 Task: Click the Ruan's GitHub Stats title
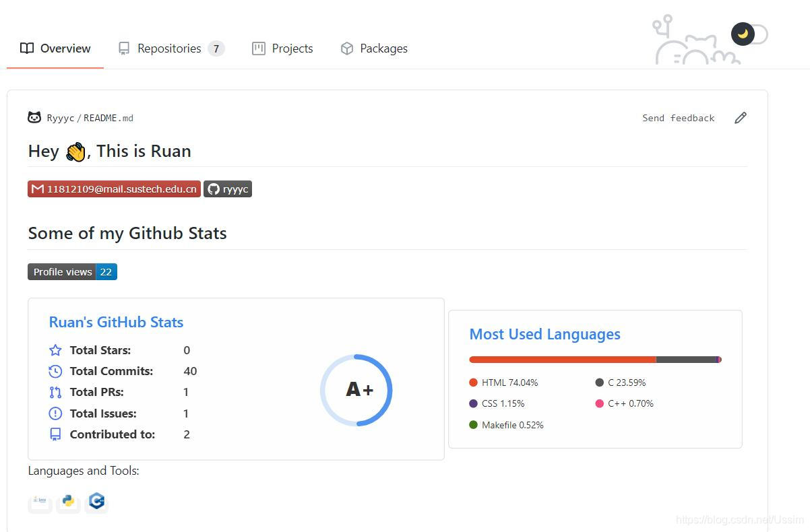pyautogui.click(x=116, y=322)
